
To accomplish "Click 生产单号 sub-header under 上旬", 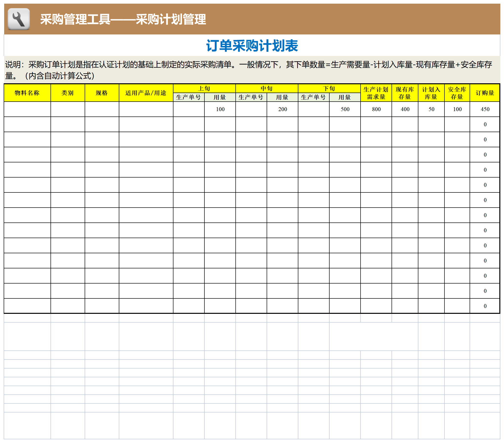I will [189, 97].
